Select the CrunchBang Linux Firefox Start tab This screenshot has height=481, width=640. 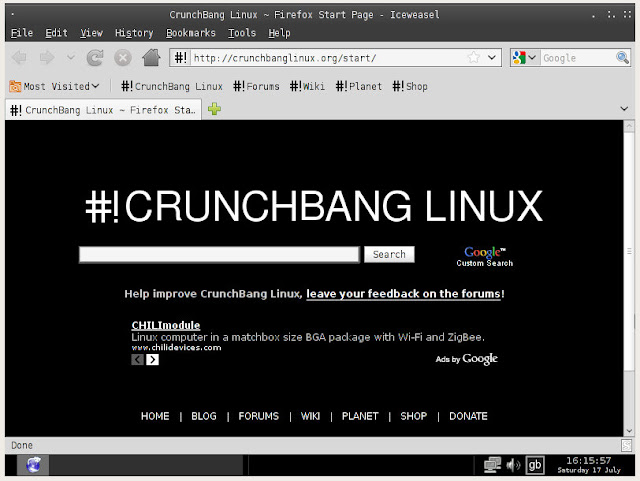[103, 110]
